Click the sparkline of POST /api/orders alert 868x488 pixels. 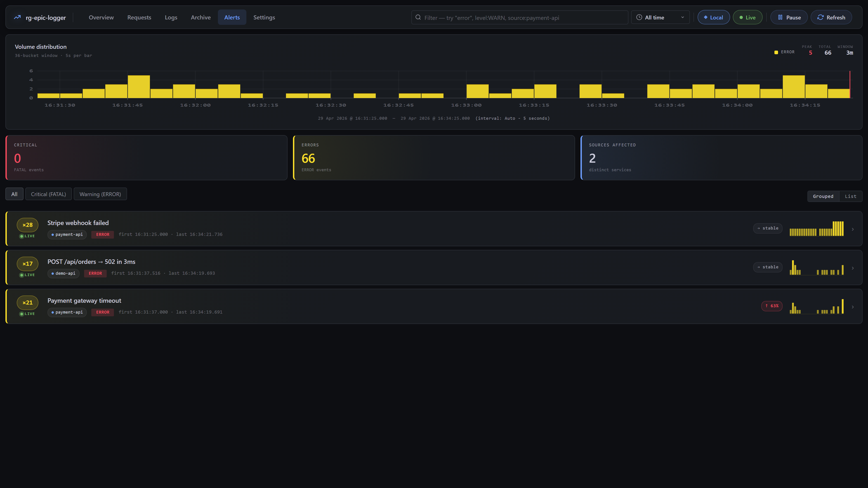[x=816, y=267]
